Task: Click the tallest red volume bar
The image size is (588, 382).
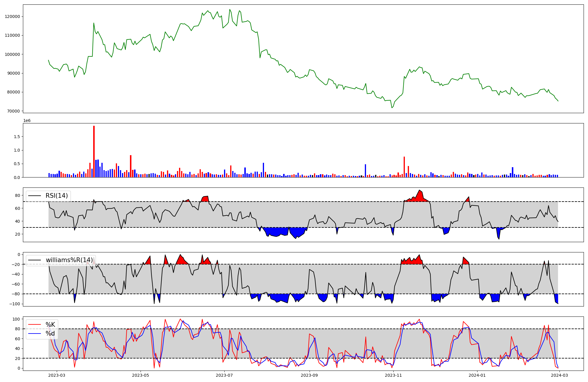Action: (x=94, y=151)
